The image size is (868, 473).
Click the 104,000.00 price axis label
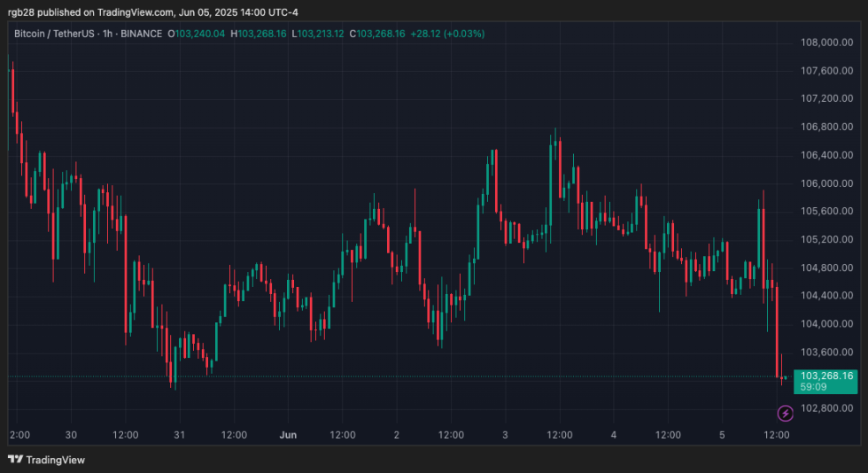tap(826, 323)
